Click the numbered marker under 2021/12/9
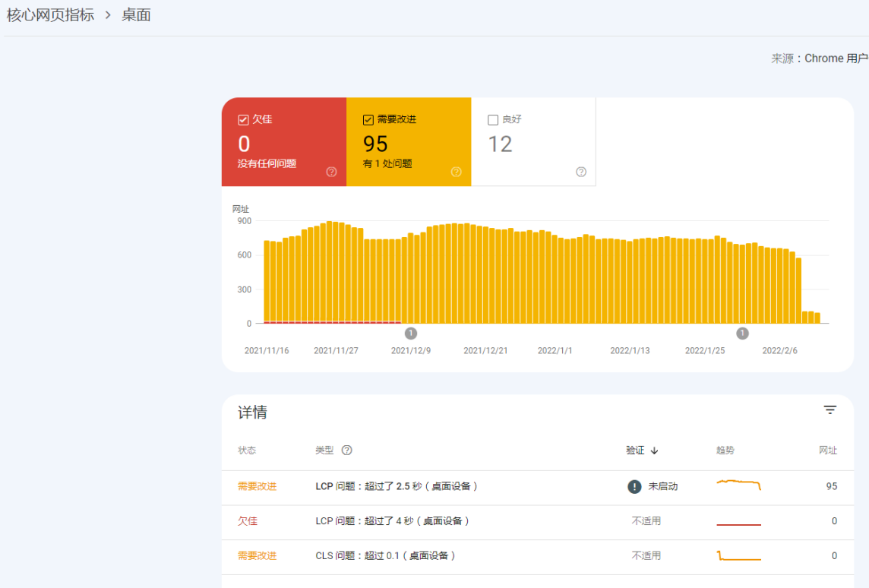This screenshot has height=588, width=869. pos(411,333)
